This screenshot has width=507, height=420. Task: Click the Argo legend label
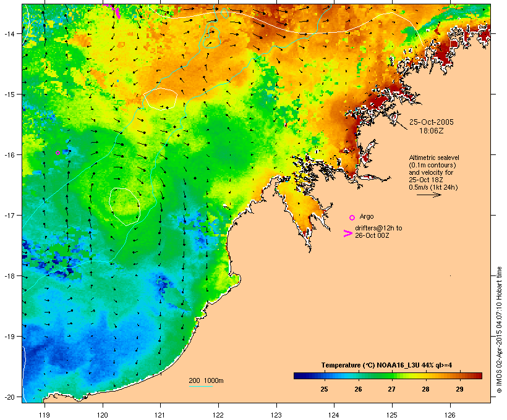click(x=367, y=216)
